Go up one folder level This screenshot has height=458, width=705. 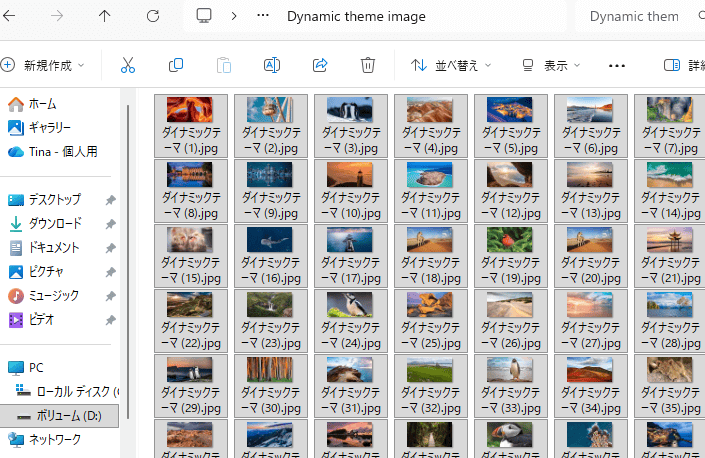[x=105, y=16]
